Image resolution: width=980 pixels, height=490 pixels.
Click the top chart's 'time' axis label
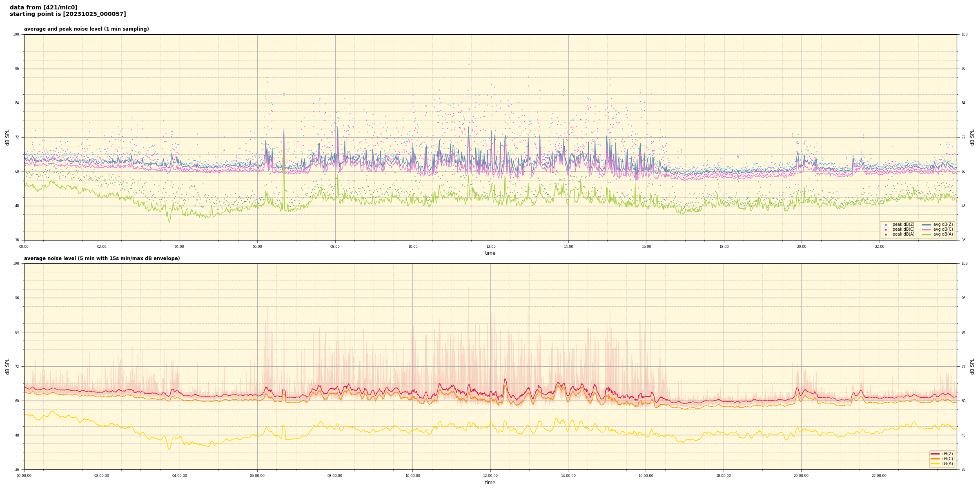tap(490, 253)
